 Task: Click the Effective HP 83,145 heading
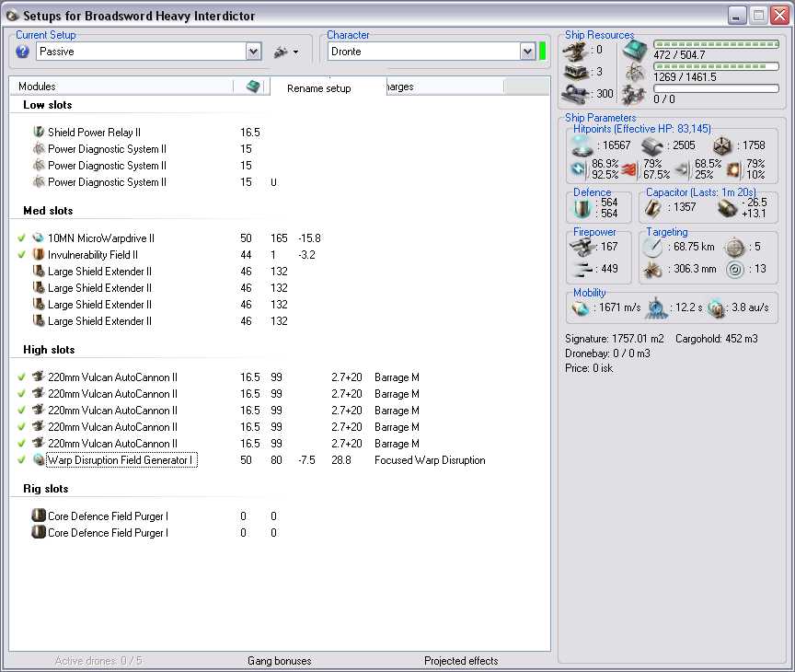[x=642, y=129]
